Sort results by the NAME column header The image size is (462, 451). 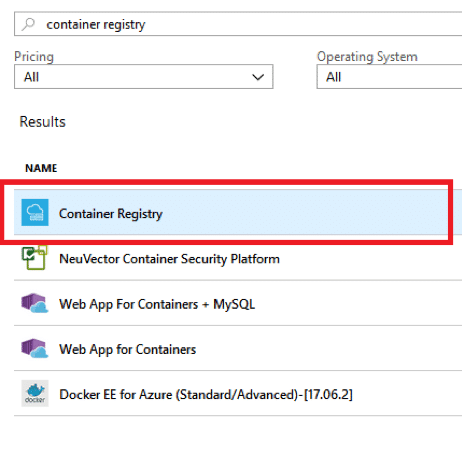[x=41, y=168]
